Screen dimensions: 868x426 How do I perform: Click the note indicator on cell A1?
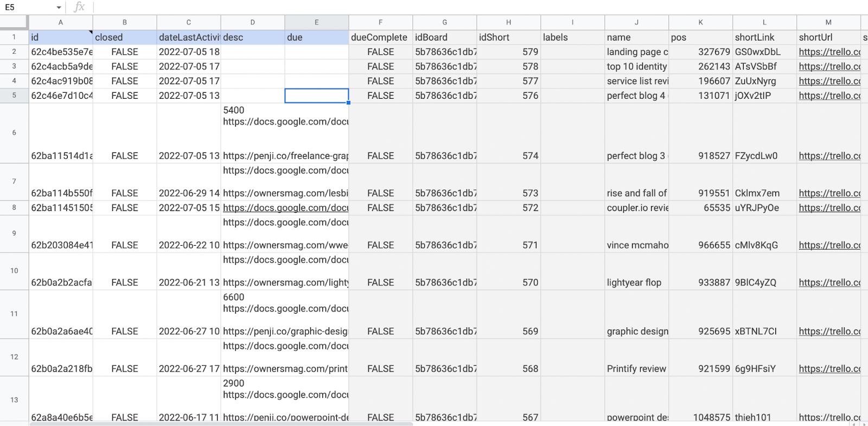point(91,33)
